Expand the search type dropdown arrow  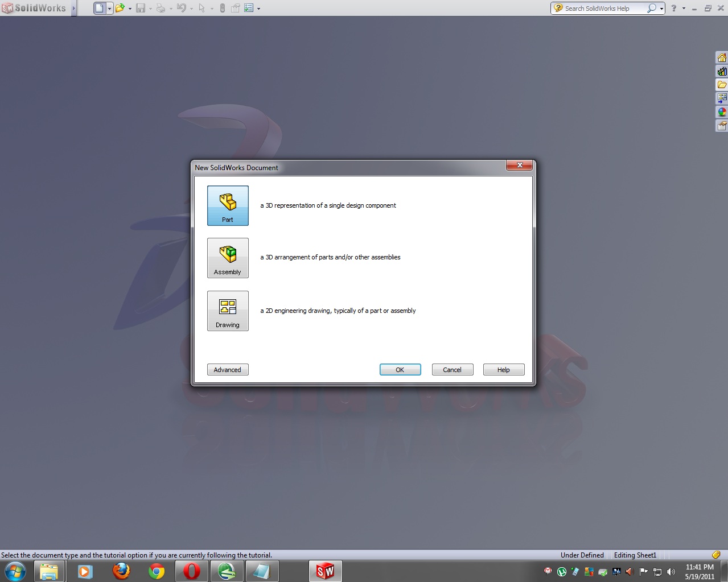pyautogui.click(x=661, y=9)
